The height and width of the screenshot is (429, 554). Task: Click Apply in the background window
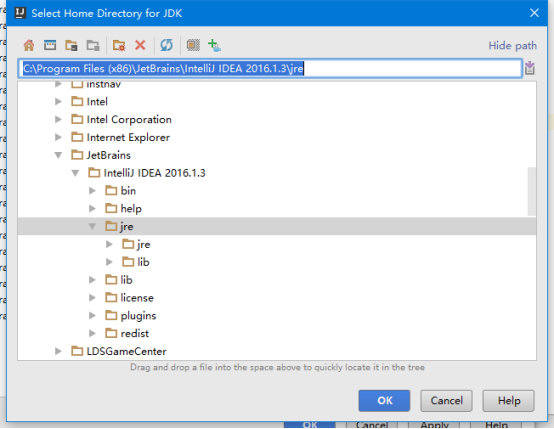pos(434,425)
